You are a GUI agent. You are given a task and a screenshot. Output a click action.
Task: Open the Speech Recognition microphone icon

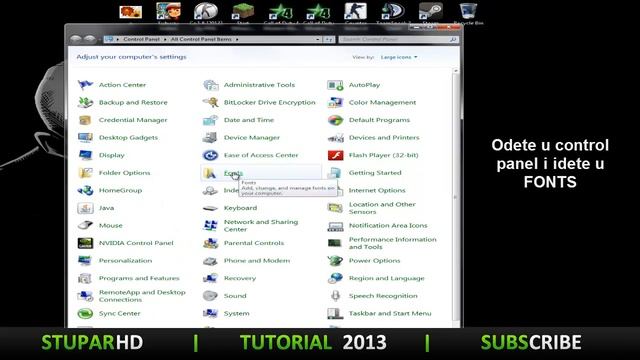[336, 296]
